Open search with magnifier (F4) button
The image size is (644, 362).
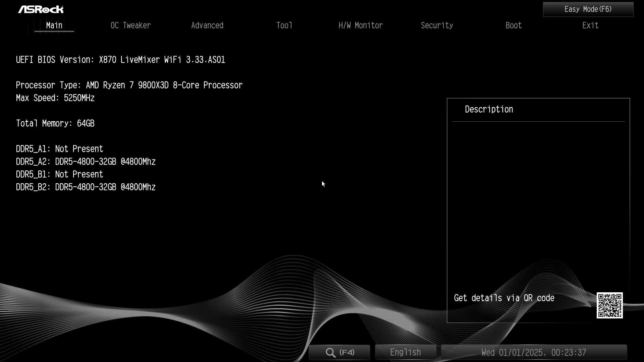[x=339, y=352]
